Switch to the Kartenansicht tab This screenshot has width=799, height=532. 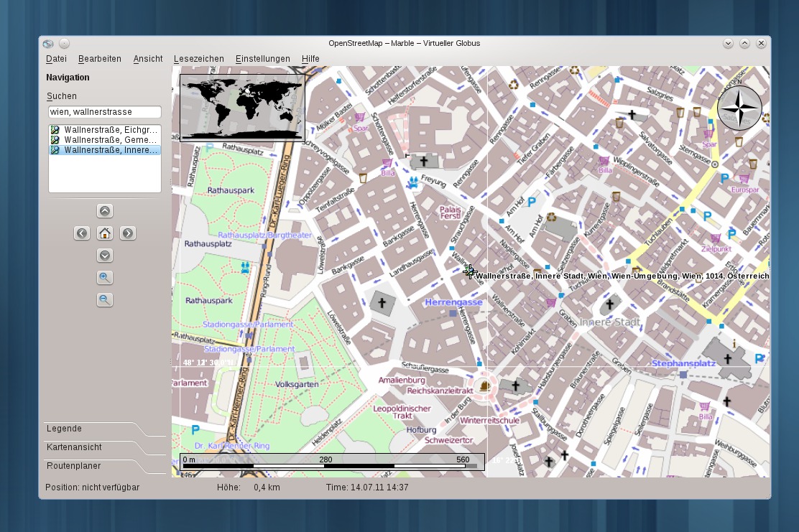[x=74, y=447]
